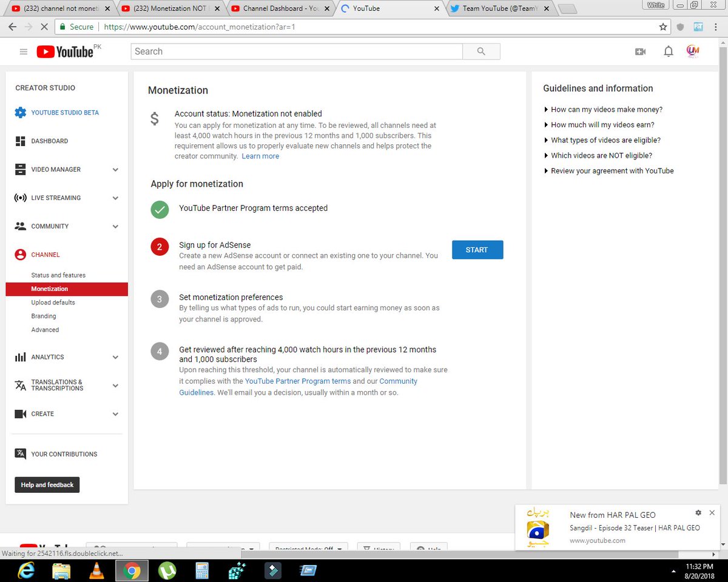Screen dimensions: 728x582
Task: Click the browser address bar URL
Action: point(200,27)
